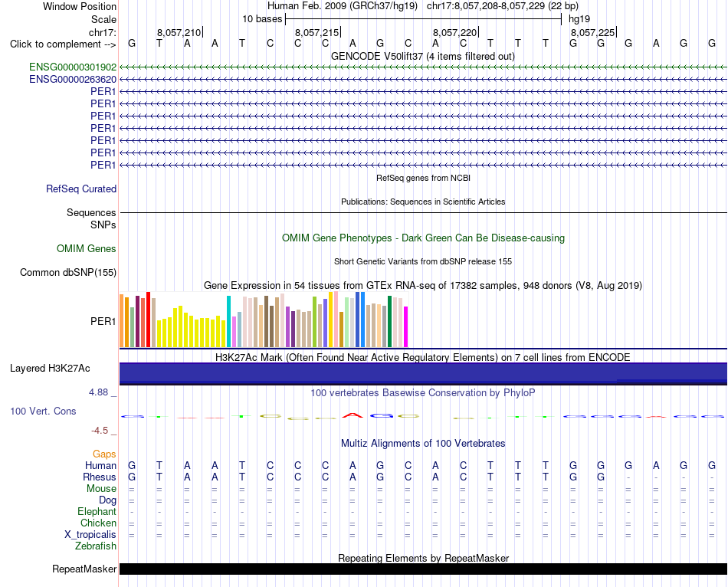
Task: Select the X_tropicalis species label
Action: (90, 535)
